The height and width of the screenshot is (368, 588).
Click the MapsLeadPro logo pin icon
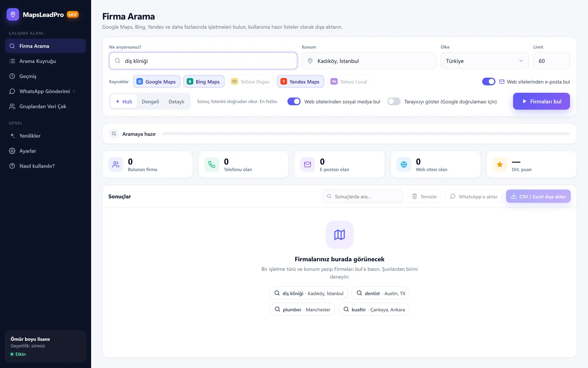[13, 14]
